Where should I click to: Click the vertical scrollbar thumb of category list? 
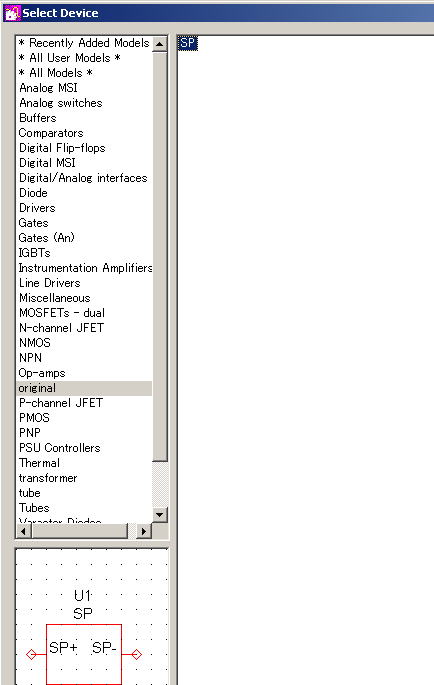click(x=160, y=256)
